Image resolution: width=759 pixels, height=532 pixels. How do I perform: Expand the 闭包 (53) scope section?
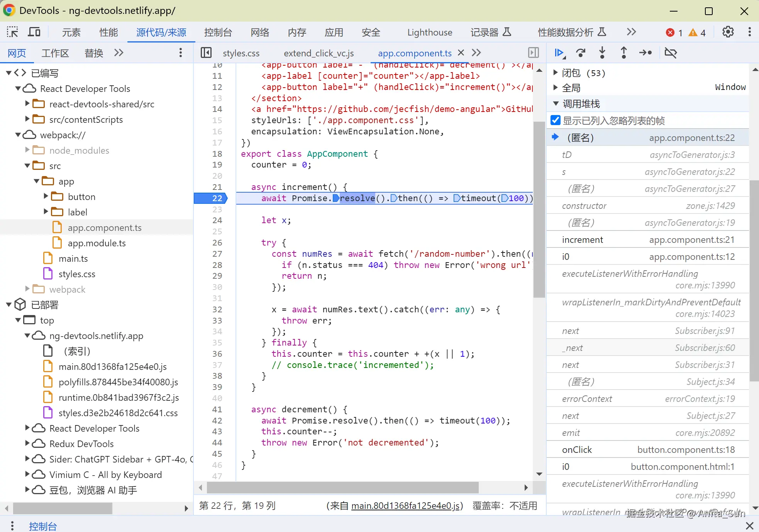556,73
